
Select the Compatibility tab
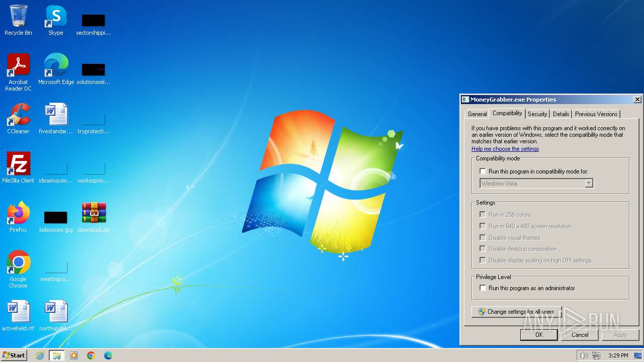(507, 113)
